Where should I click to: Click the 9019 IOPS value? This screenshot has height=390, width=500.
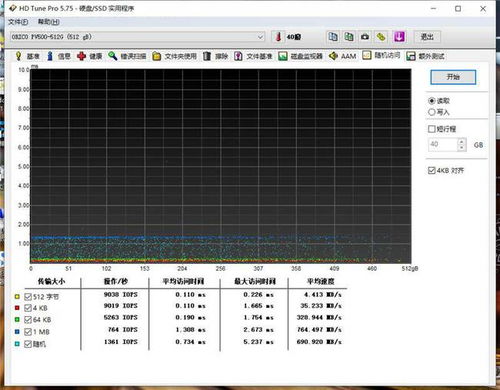121,306
